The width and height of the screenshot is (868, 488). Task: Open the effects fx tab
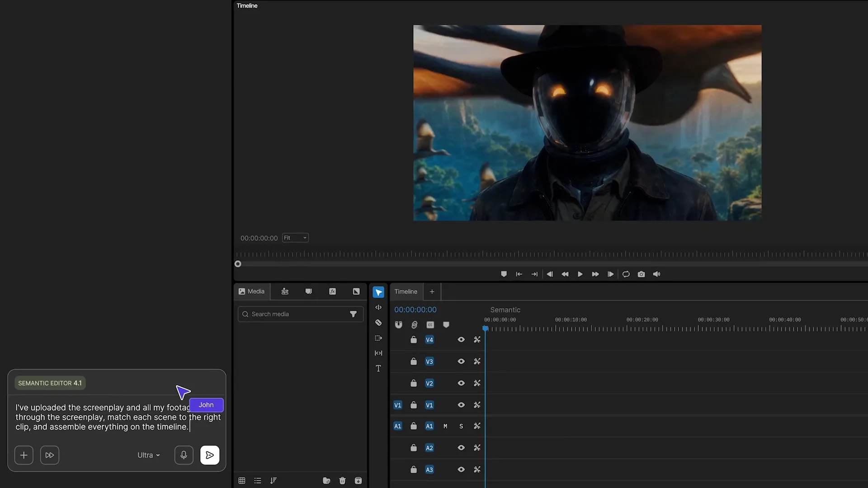[x=332, y=291]
